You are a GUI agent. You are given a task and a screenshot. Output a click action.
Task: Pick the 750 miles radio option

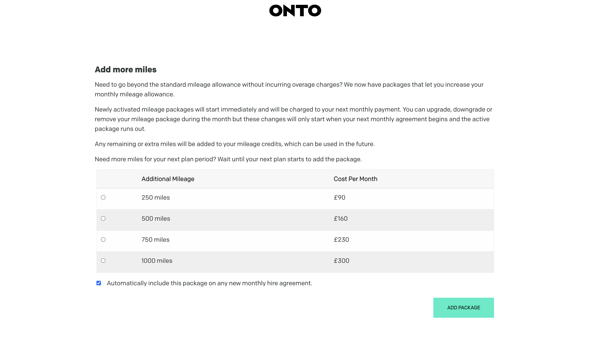(x=103, y=240)
